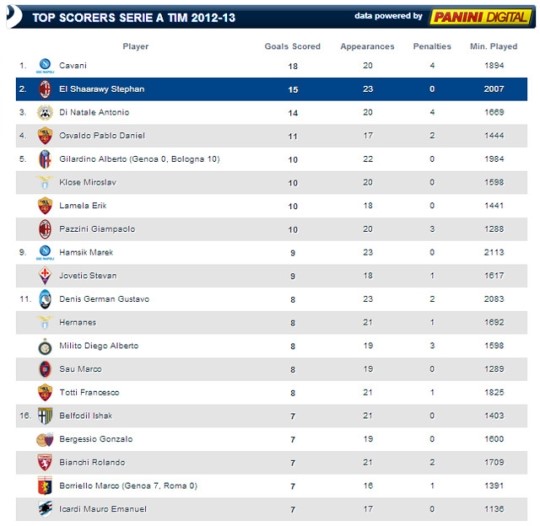Click the Sampdoria crest beside Icardi

pos(45,509)
